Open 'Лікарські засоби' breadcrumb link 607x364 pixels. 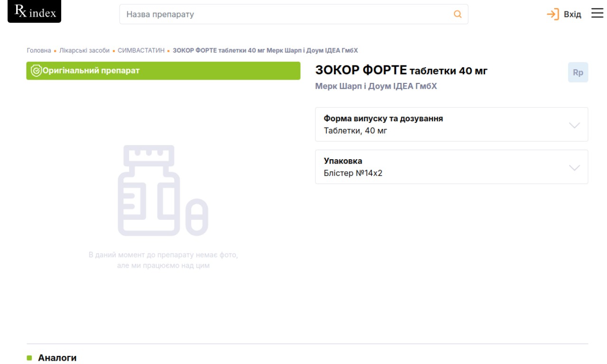click(84, 50)
